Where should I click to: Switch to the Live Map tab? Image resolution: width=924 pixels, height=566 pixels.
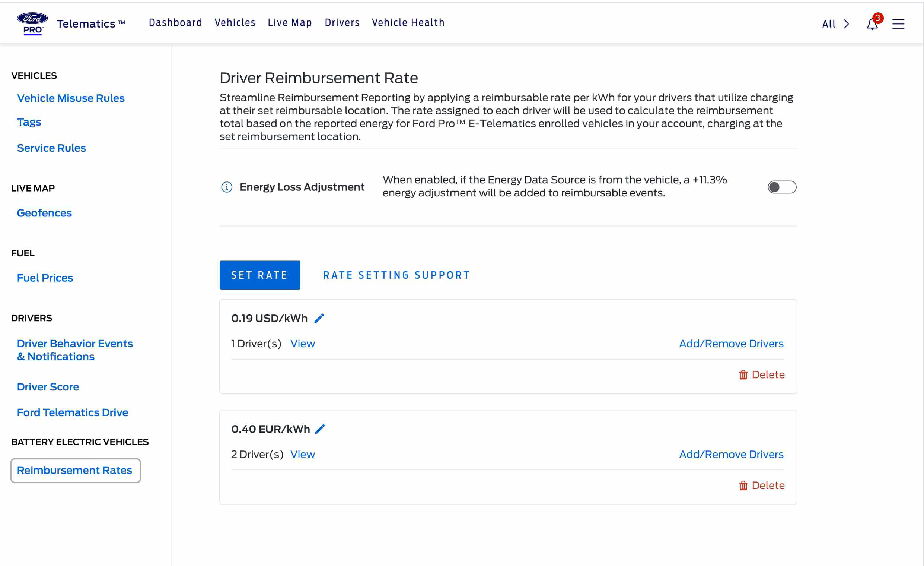pos(290,22)
